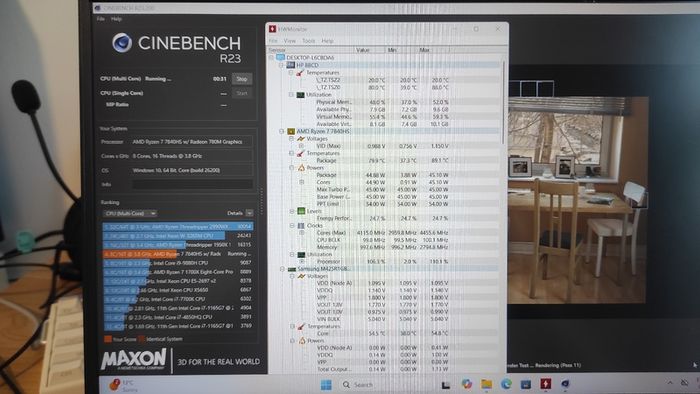The height and width of the screenshot is (394, 700).
Task: Click the Temperatures thermometer icon under Samsung memory
Action: pyautogui.click(x=302, y=327)
